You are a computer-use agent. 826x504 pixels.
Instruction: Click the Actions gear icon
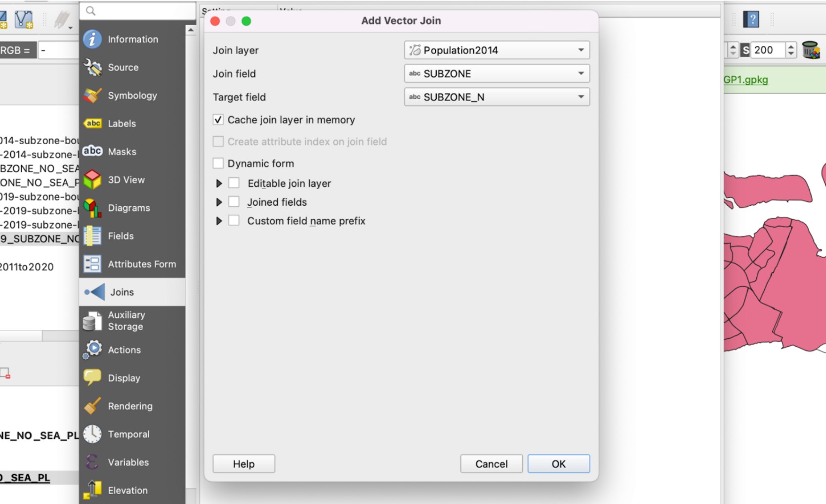coord(92,349)
